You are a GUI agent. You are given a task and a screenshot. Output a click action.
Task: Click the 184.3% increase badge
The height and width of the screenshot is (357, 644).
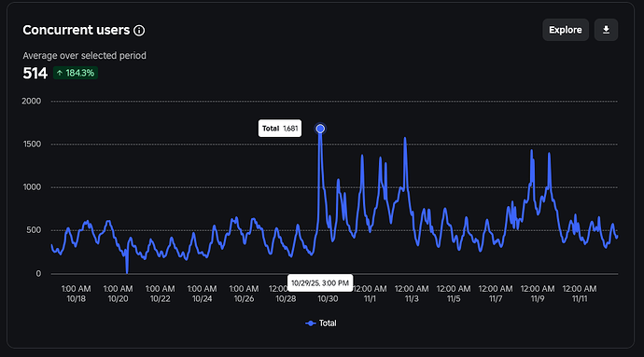coord(76,73)
